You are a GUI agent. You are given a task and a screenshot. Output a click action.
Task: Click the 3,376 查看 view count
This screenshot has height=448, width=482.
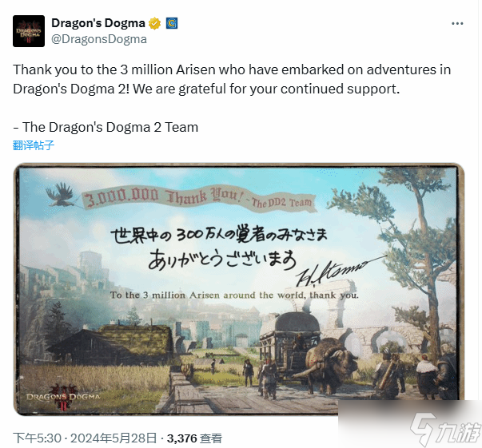tap(194, 438)
